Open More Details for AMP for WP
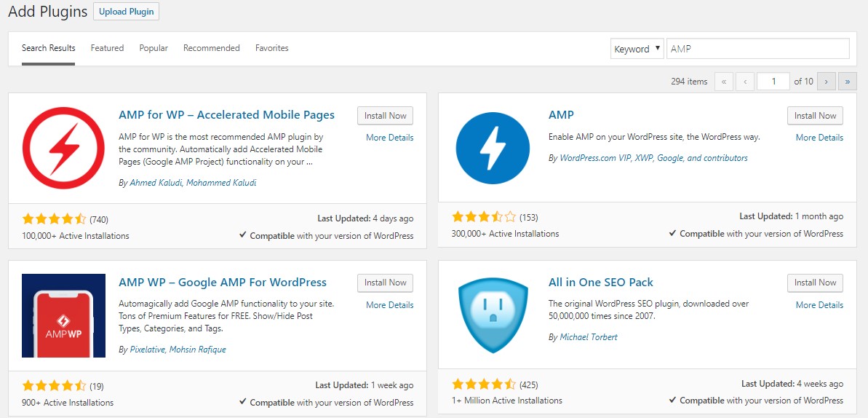 tap(390, 138)
